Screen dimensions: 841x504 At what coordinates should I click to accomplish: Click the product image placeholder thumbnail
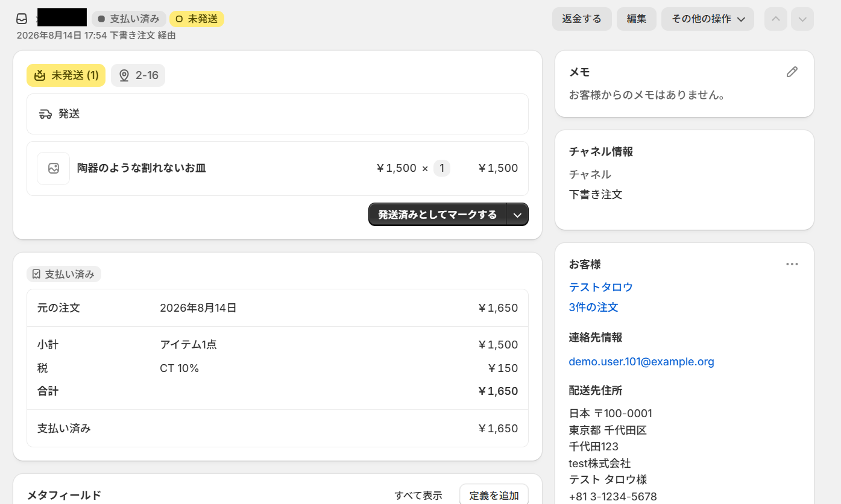pyautogui.click(x=54, y=169)
